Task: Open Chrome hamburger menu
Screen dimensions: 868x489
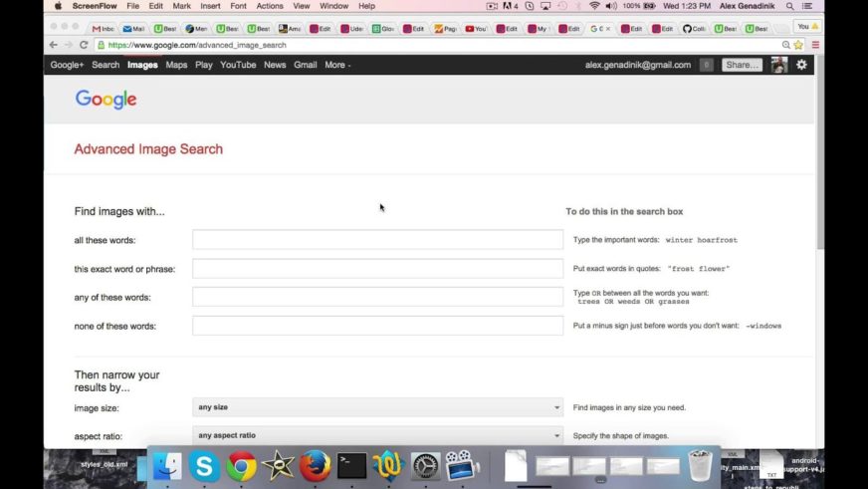Action: pos(815,45)
